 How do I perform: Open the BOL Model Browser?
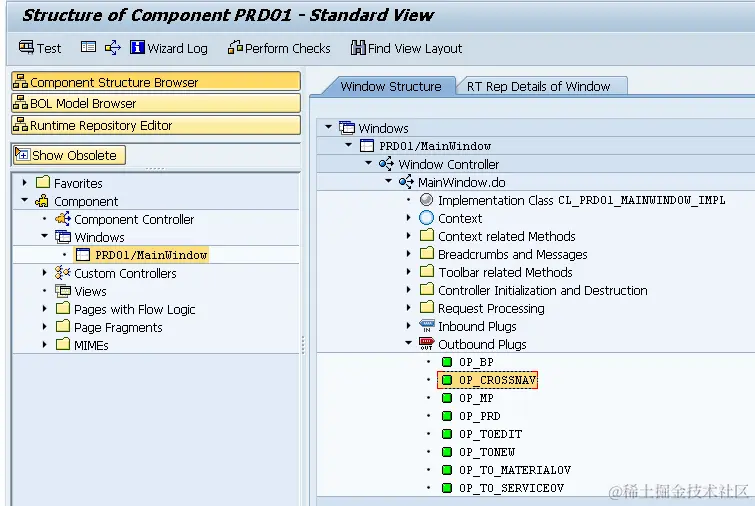[156, 103]
